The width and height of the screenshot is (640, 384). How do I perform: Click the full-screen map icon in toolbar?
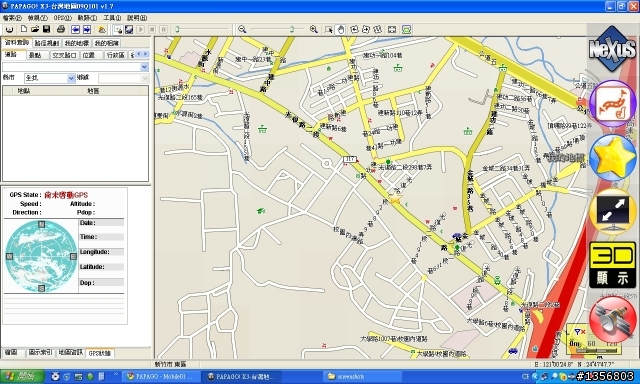click(392, 29)
